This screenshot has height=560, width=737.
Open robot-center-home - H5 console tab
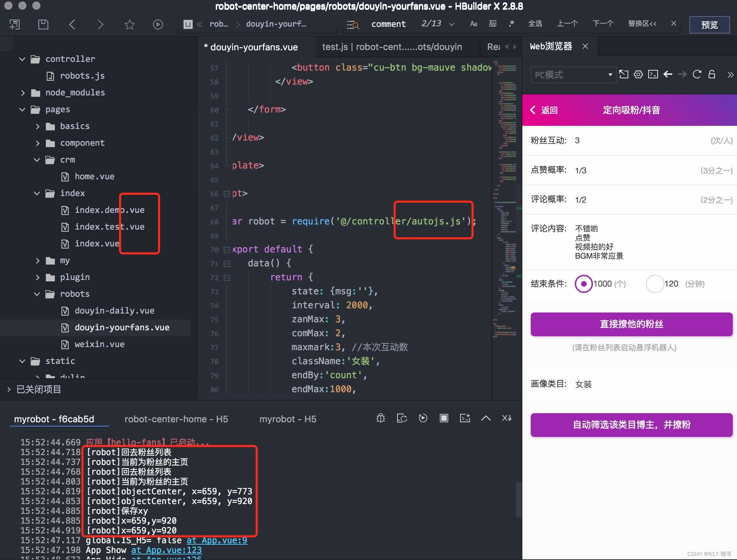(176, 419)
